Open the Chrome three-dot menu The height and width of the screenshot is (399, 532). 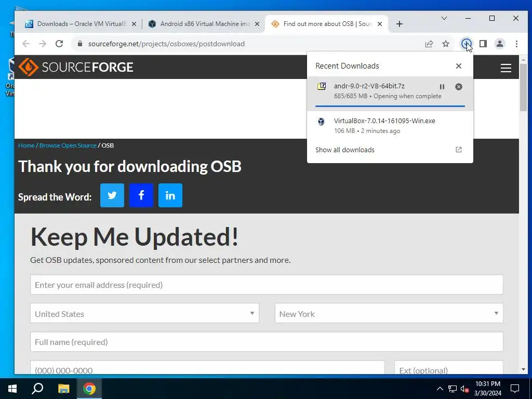[516, 44]
